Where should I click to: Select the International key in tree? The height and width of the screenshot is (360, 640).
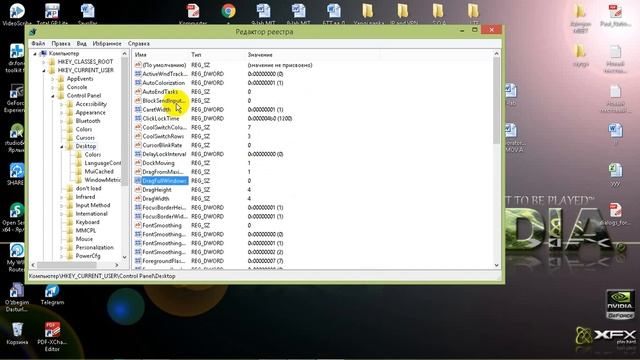pos(91,213)
